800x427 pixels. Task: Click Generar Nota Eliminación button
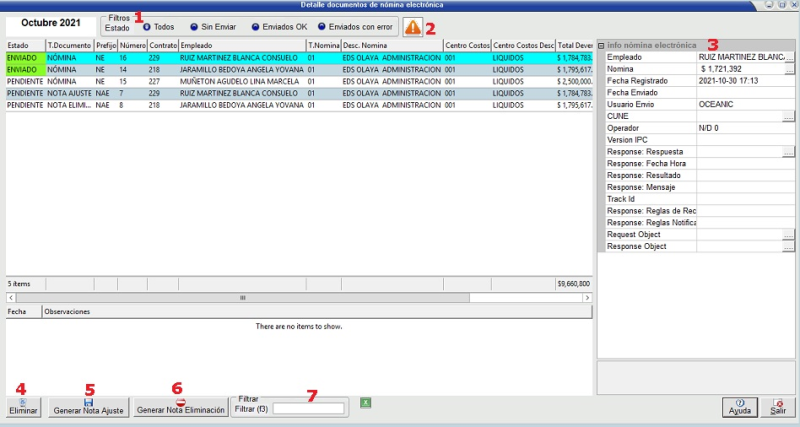180,407
